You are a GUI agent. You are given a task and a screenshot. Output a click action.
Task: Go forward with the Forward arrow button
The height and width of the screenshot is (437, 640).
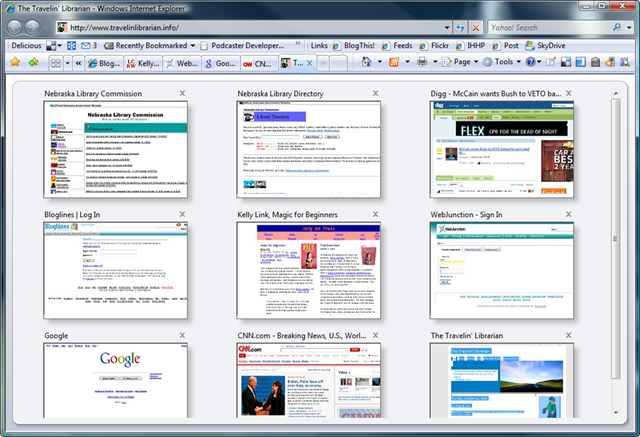tap(32, 27)
